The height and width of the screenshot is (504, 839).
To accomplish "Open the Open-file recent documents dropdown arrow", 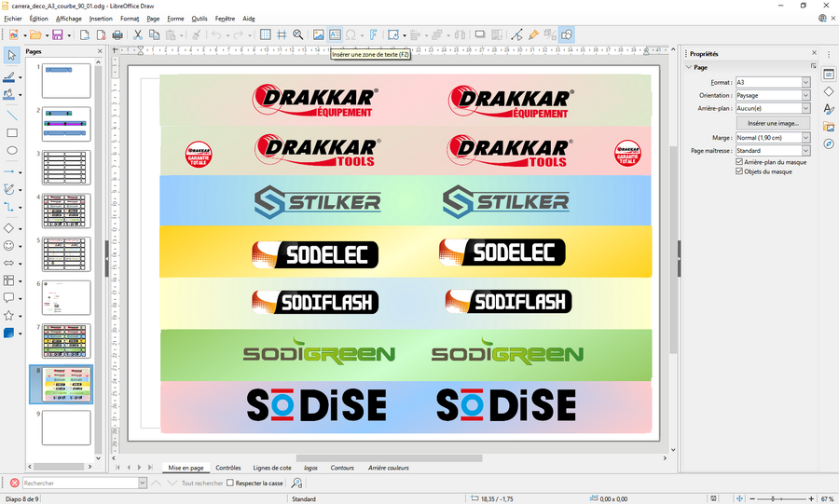I will (48, 35).
